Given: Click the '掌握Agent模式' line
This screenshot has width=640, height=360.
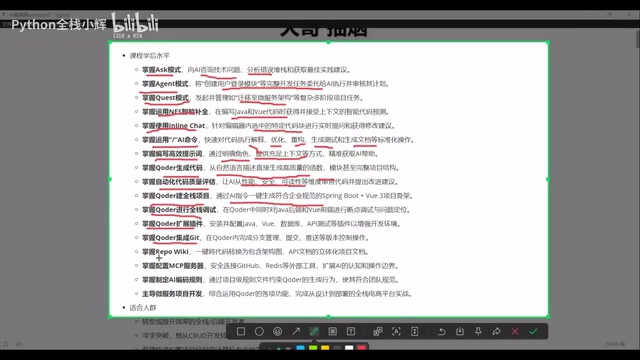Looking at the screenshot, I should pyautogui.click(x=265, y=84).
